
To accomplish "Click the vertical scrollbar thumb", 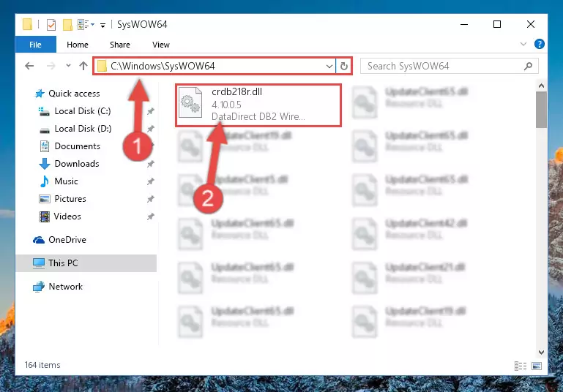I will tap(541, 110).
